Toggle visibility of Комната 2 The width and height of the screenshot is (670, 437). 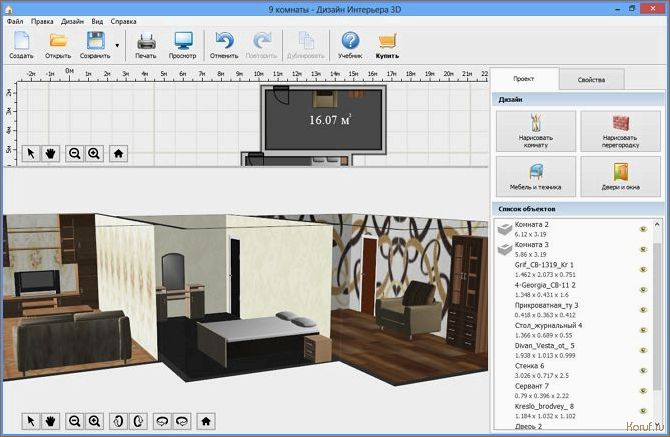tap(641, 229)
